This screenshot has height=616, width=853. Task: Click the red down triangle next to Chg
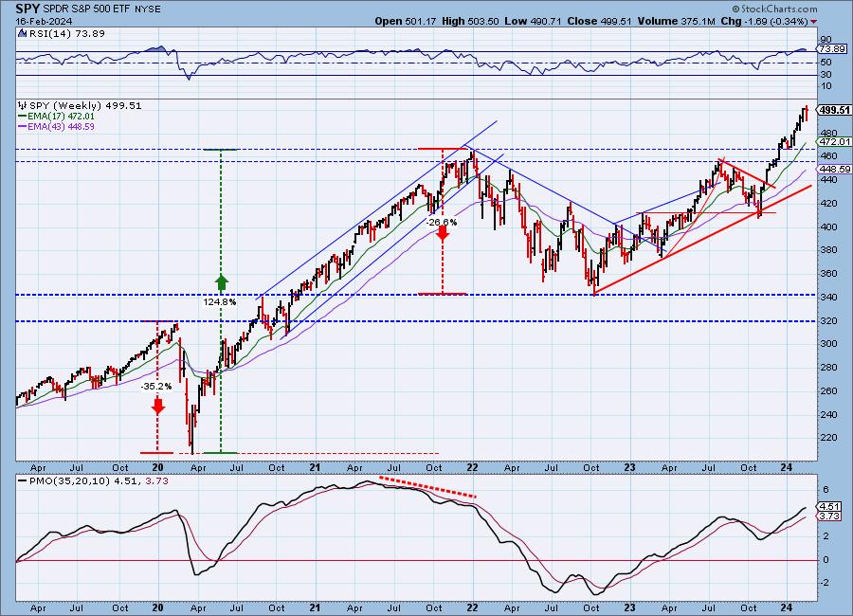(813, 22)
